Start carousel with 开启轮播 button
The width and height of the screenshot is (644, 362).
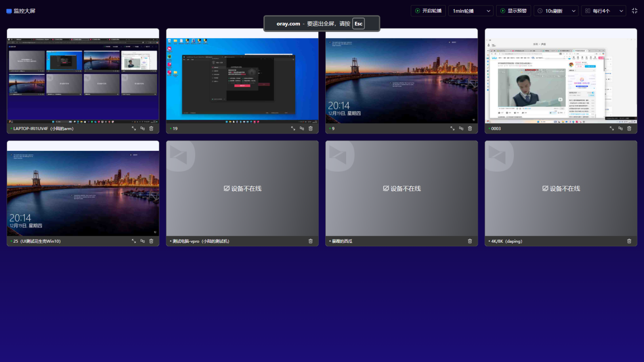click(428, 11)
